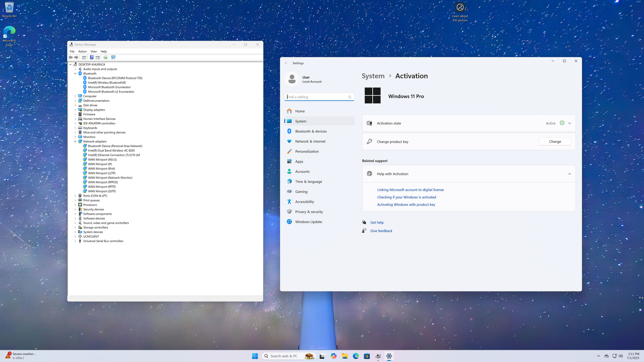The width and height of the screenshot is (644, 362).
Task: Click the taskbar clock showing 2:11 PM
Action: tap(633, 356)
